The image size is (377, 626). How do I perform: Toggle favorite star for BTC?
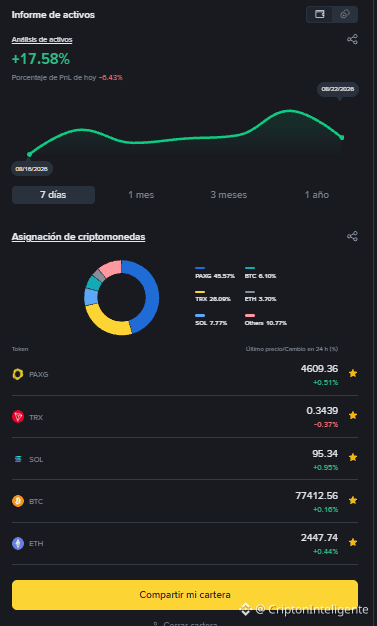point(353,500)
